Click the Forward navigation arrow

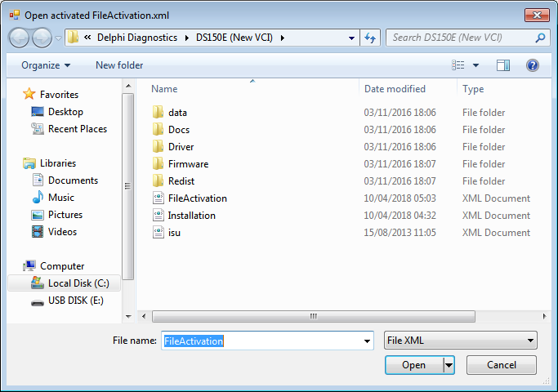click(42, 38)
